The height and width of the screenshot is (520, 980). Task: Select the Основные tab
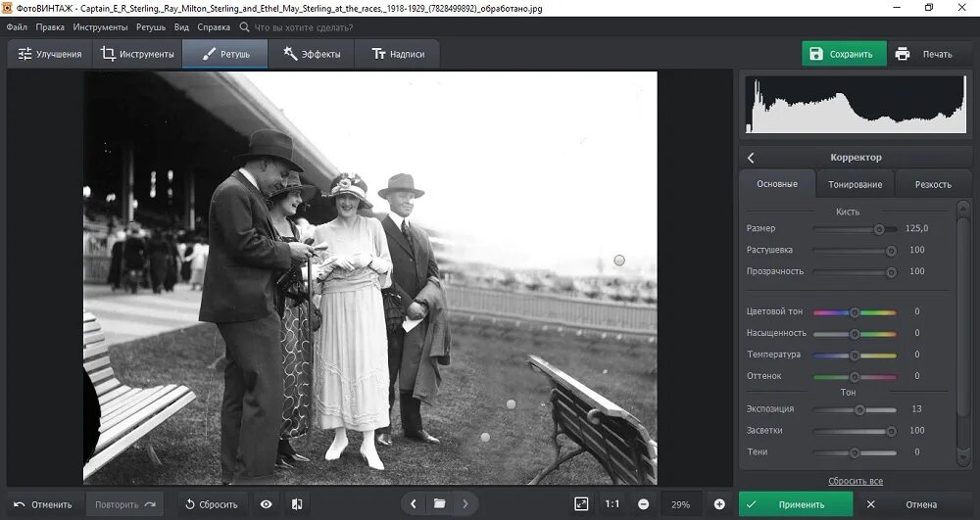click(x=777, y=184)
